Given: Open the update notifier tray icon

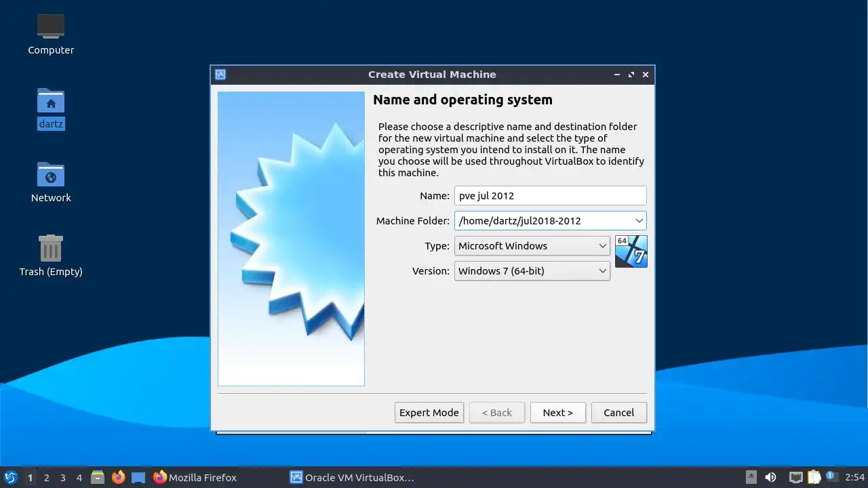Looking at the screenshot, I should click(831, 477).
